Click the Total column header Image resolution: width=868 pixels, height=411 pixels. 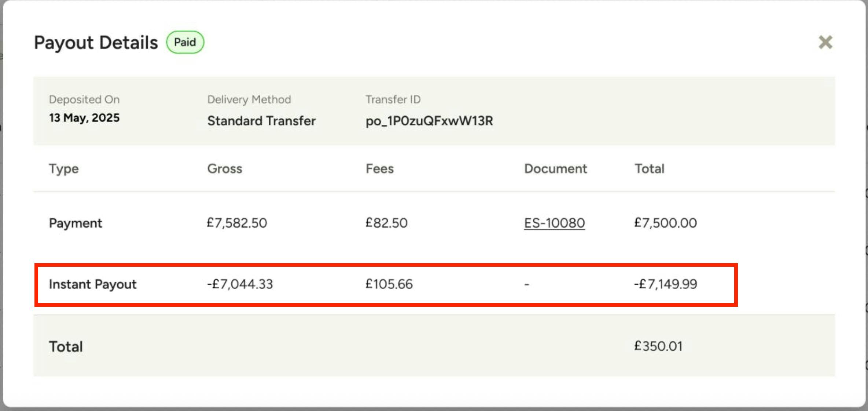point(650,168)
